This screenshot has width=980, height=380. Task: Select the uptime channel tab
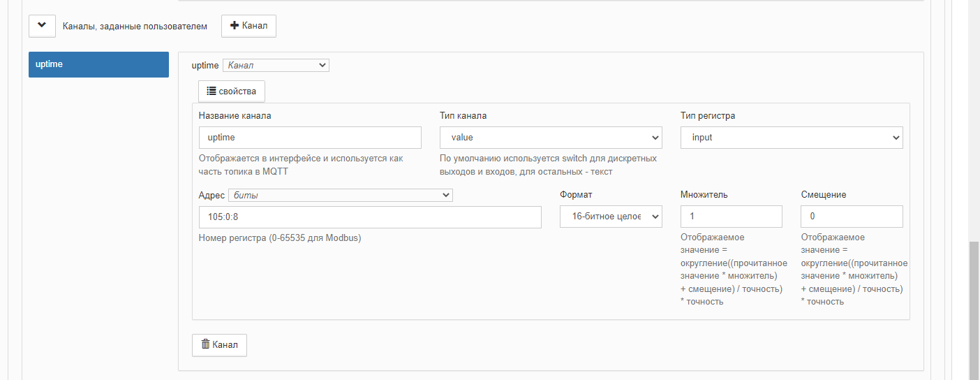(98, 64)
